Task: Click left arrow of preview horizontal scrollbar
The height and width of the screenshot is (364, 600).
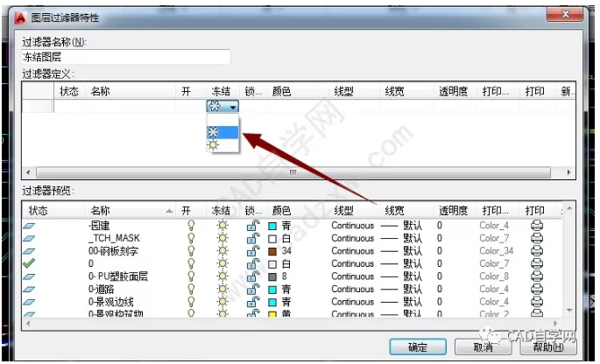Action: [28, 324]
